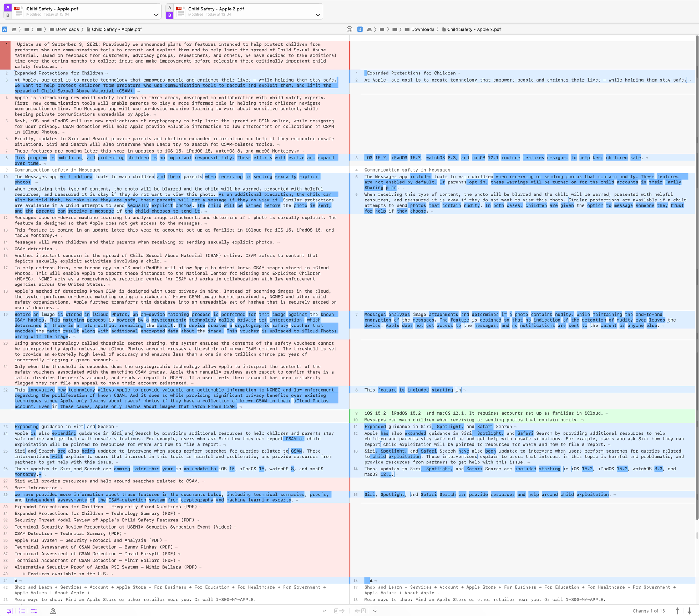Click 'Child Safety - Apple 2.pdf' in the right path bar
The width and height of the screenshot is (699, 616).
[x=471, y=29]
